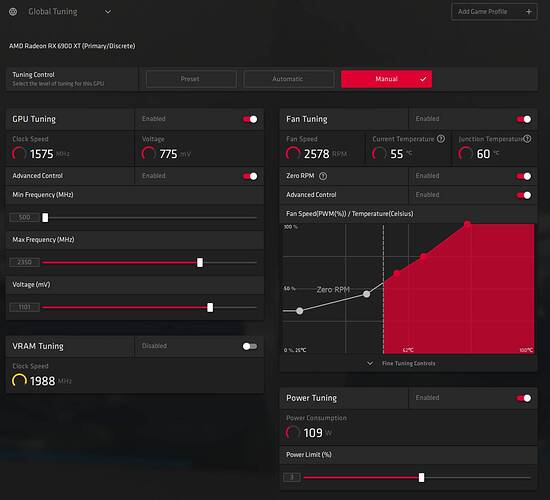Viewport: 550px width, 500px height.
Task: Select the Preset tuning control option
Action: [x=191, y=79]
